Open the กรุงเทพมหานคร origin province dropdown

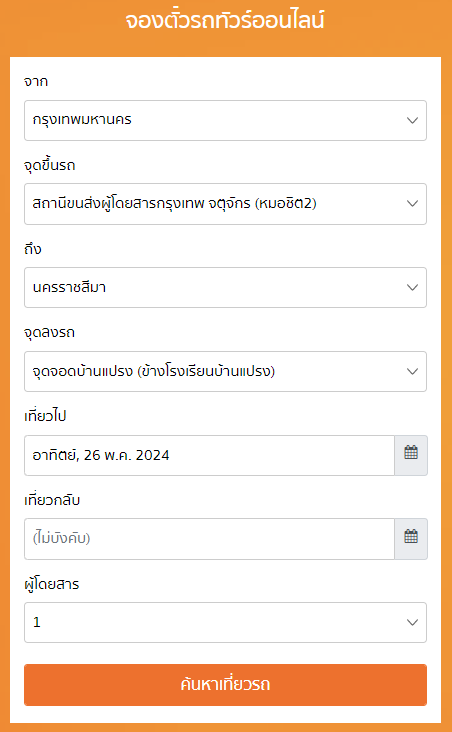tap(226, 120)
